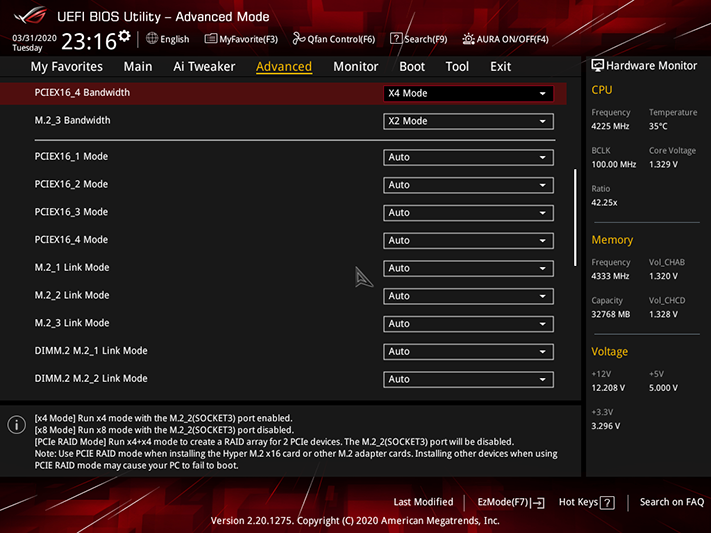The image size is (711, 533).
Task: Expand PCIEX16_3 Mode dropdown
Action: pyautogui.click(x=468, y=213)
